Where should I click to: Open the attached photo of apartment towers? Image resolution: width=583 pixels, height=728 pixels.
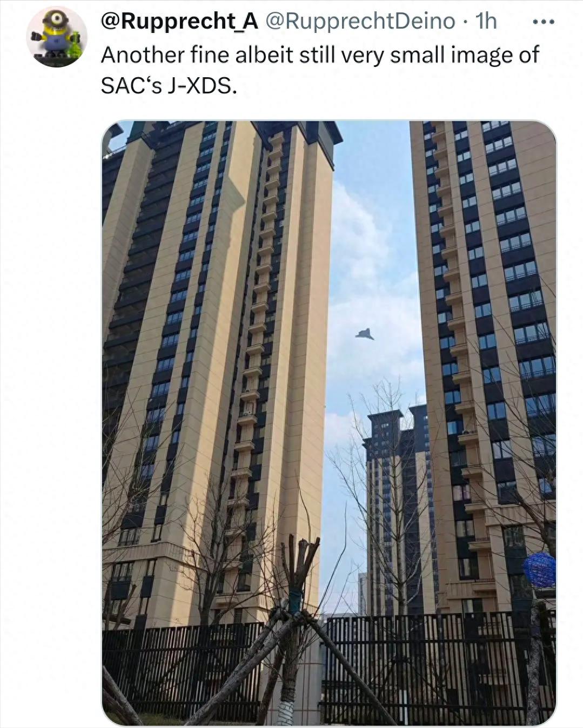[329, 422]
